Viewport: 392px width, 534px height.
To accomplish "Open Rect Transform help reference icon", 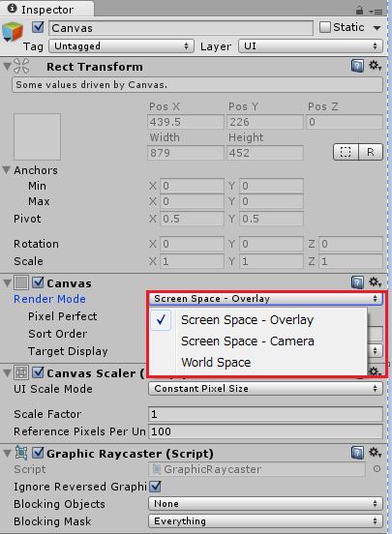I will [357, 66].
